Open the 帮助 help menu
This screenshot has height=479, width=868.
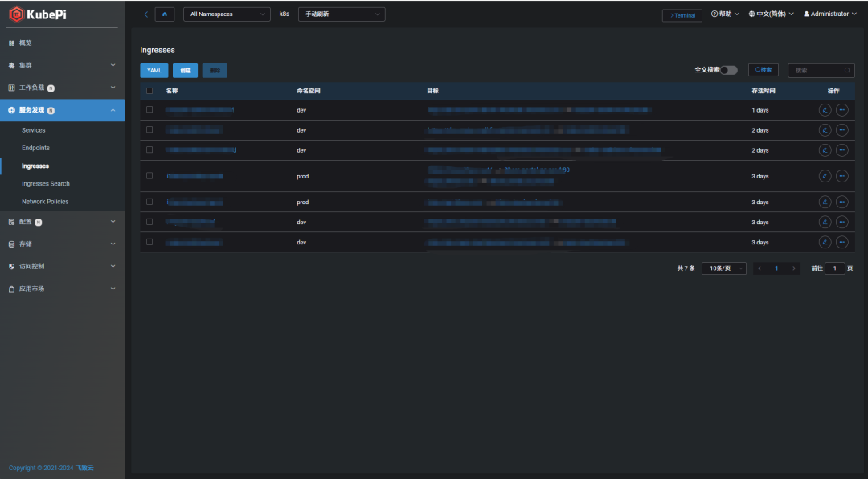[725, 14]
